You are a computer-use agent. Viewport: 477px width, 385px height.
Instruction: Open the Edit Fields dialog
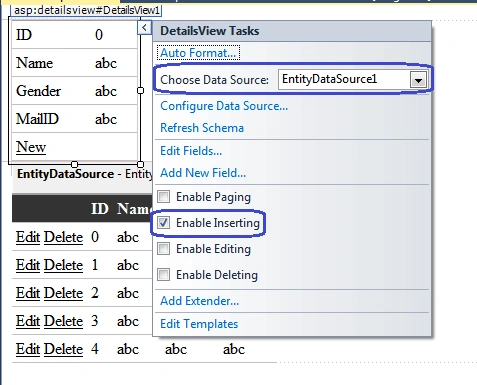click(191, 151)
